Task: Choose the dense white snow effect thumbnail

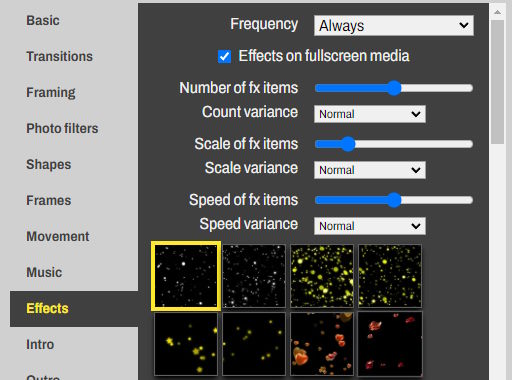Action: pyautogui.click(x=254, y=276)
